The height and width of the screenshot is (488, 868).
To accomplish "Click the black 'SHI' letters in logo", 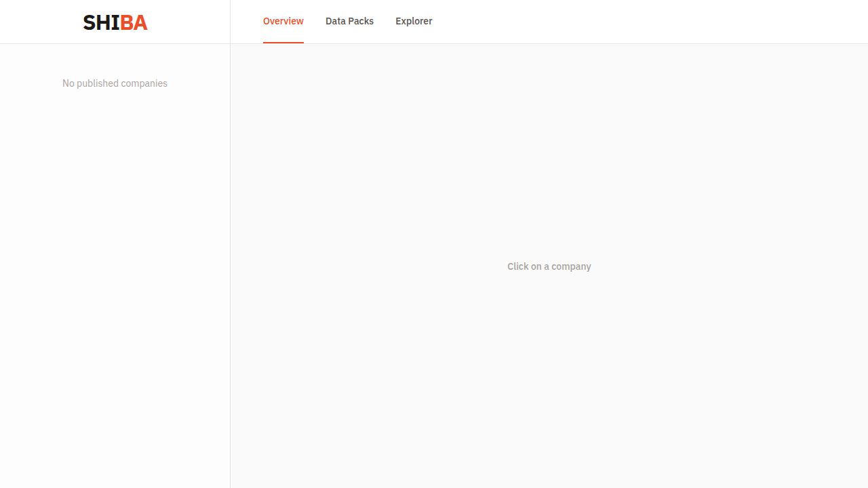I will tap(102, 22).
